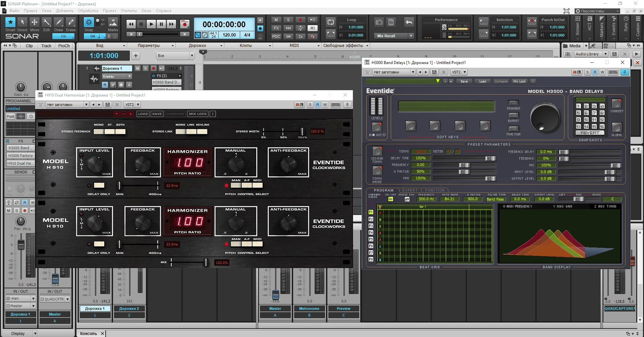
Task: Click Save button in H3000 plugin
Action: 464,81
